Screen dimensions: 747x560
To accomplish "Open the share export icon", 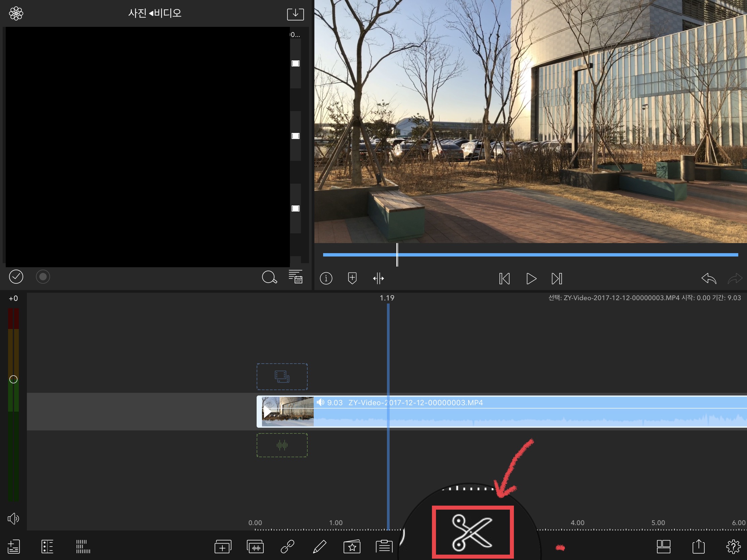I will pos(698,547).
